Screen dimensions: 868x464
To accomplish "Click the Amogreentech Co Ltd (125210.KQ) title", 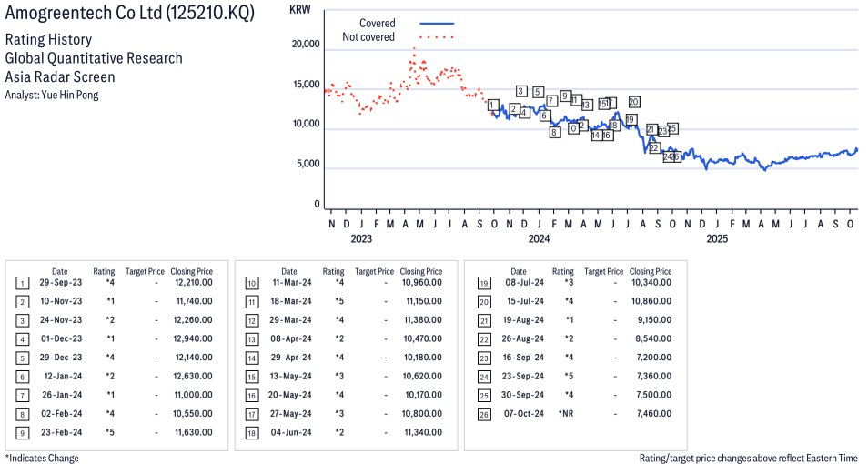I will click(x=130, y=13).
